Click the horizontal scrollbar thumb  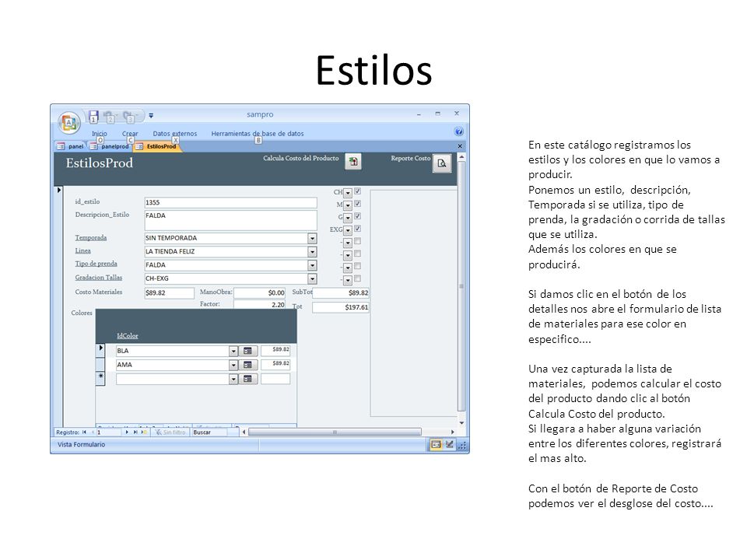tap(335, 432)
